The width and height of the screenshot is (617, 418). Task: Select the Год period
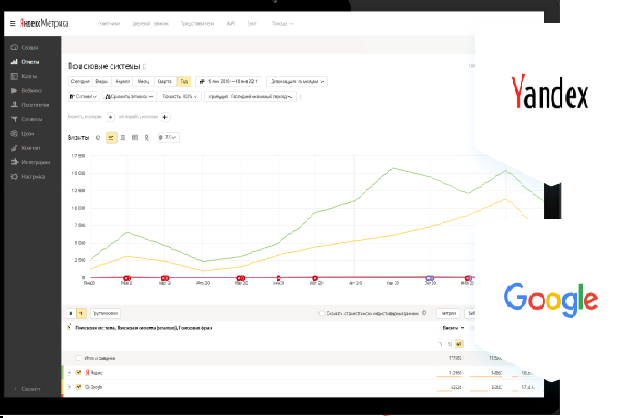click(x=184, y=81)
